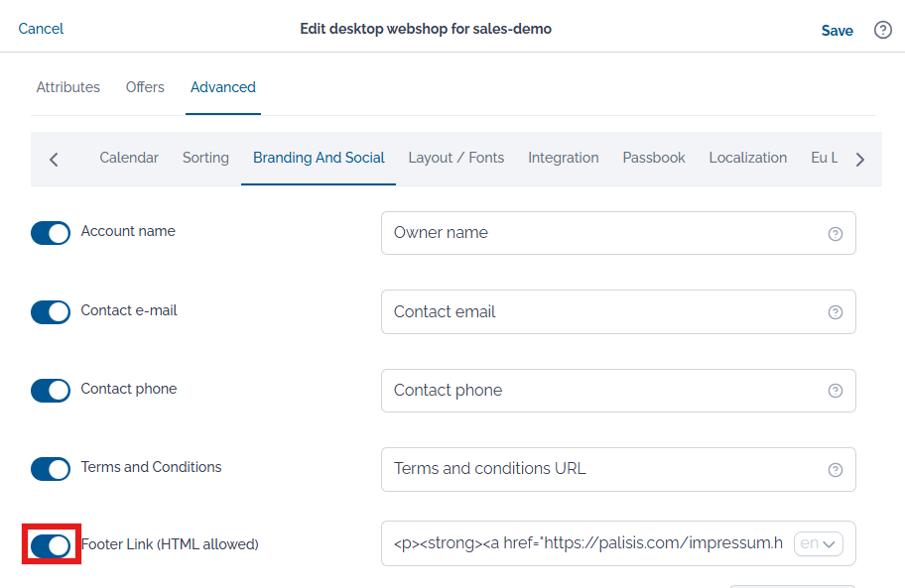Click the 'Account name' label text
Viewport: 905px width, 588px height.
click(128, 231)
